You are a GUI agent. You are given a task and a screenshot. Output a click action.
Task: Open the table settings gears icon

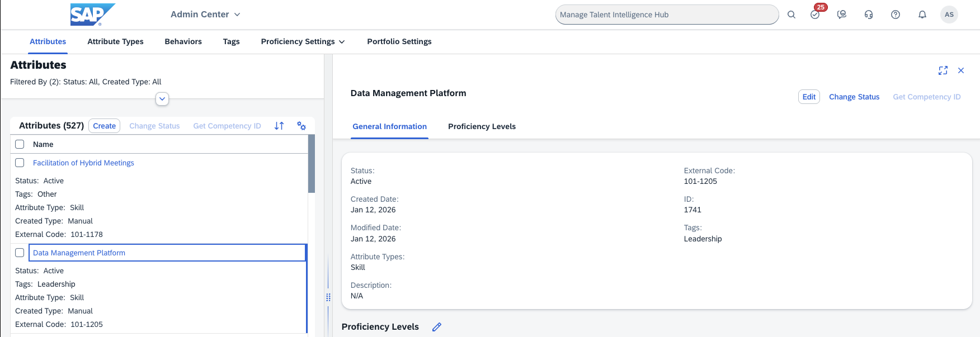point(301,126)
